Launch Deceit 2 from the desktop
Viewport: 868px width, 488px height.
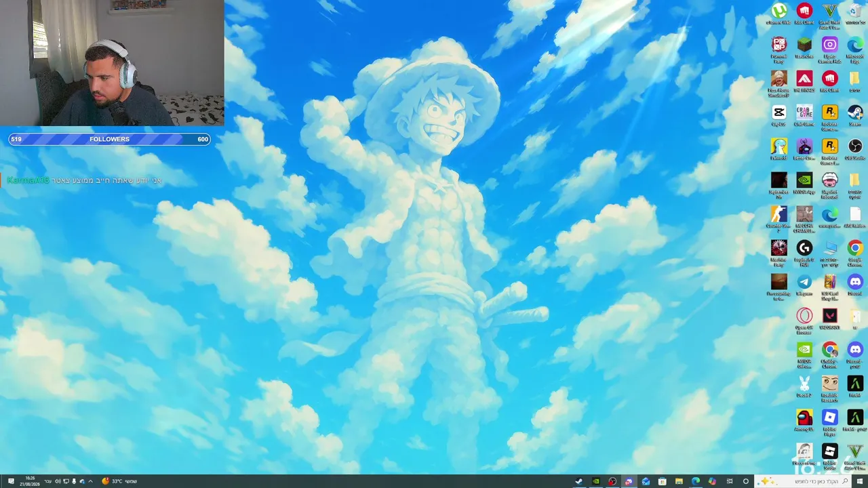(804, 386)
